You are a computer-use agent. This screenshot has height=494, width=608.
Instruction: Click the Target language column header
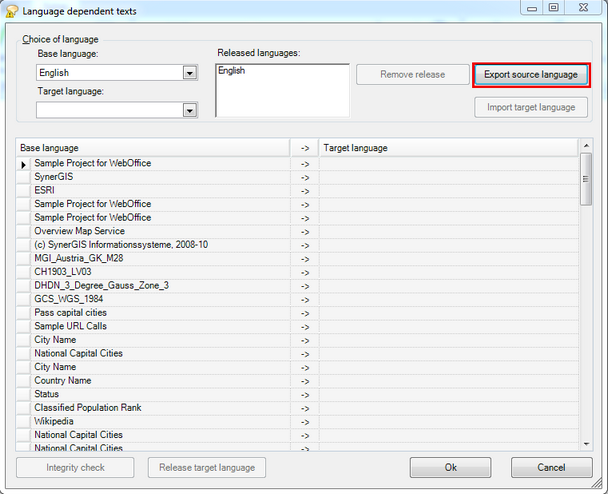tap(449, 148)
